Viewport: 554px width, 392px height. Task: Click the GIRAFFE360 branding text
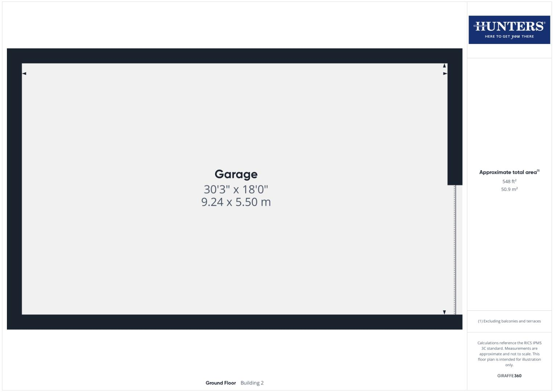[509, 376]
